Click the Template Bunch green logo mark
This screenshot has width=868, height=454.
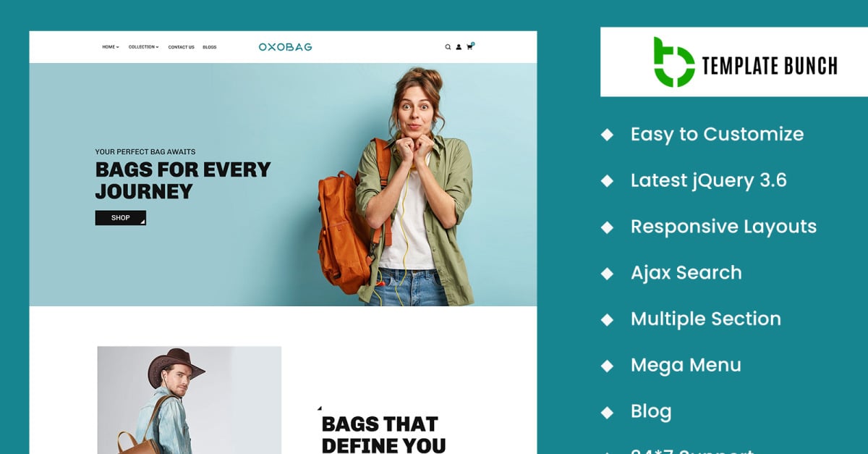pos(673,62)
